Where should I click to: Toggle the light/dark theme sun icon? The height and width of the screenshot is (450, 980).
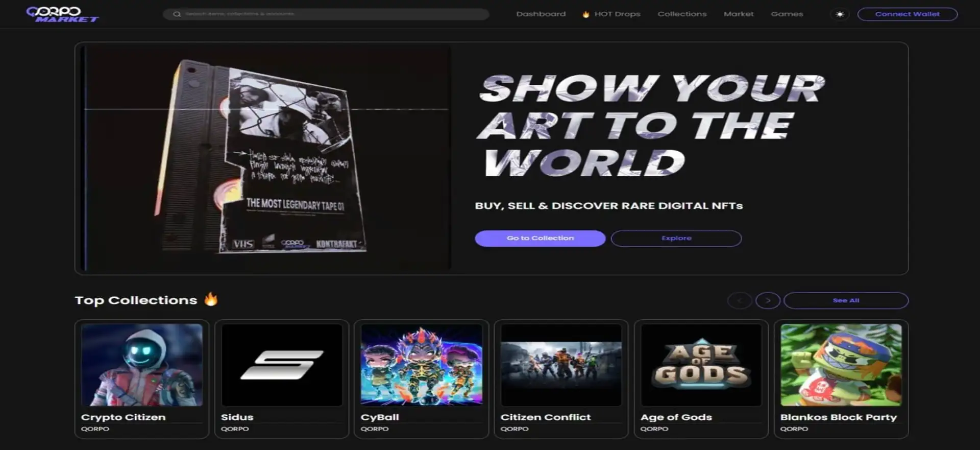pos(840,14)
